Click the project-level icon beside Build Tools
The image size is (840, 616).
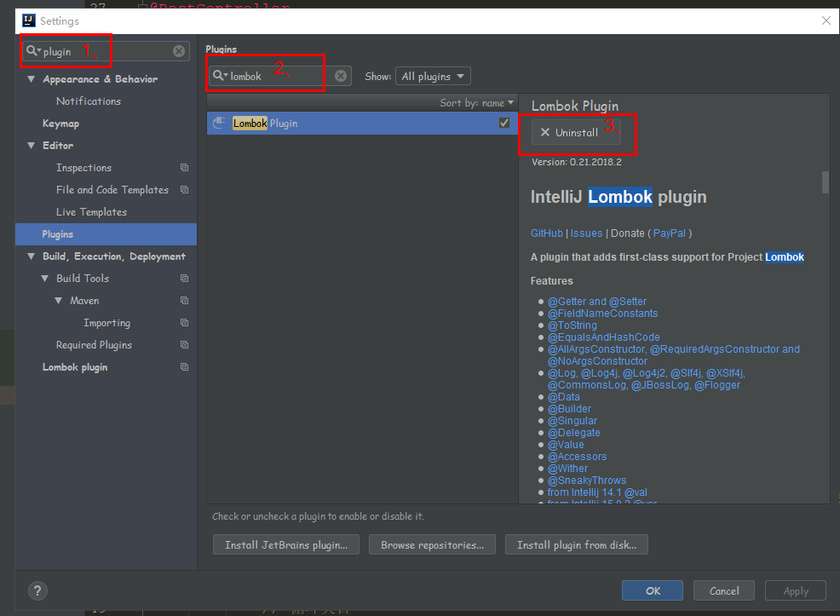184,278
